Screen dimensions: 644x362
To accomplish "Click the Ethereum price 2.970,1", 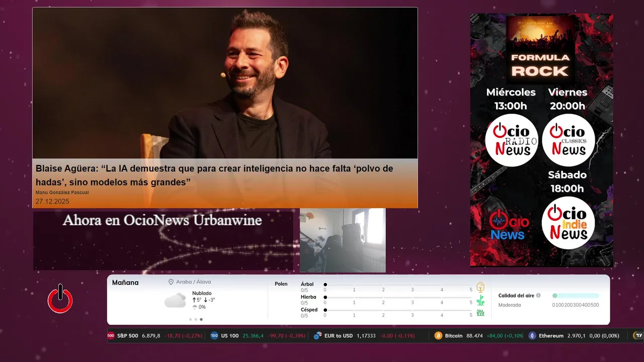I will click(x=577, y=336).
